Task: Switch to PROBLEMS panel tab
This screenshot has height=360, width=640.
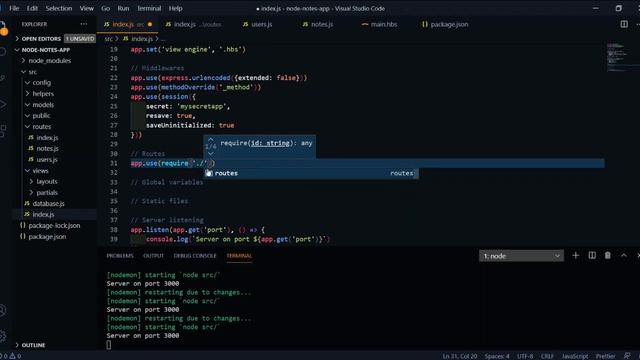Action: pos(120,256)
